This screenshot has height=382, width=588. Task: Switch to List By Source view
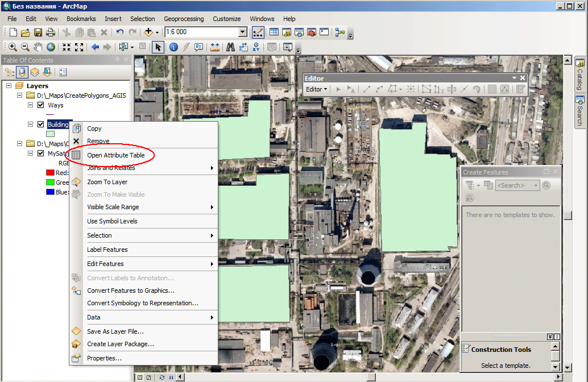(x=22, y=72)
